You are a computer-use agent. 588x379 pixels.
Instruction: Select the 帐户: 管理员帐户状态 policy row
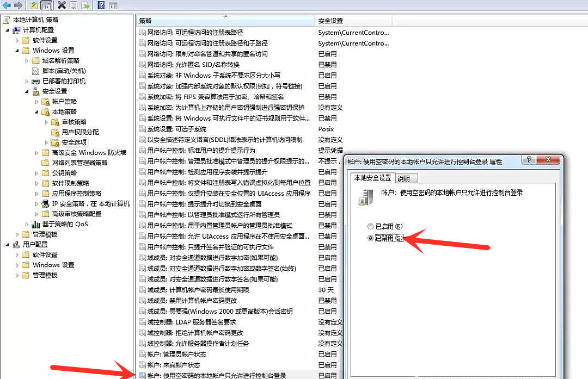pyautogui.click(x=180, y=354)
